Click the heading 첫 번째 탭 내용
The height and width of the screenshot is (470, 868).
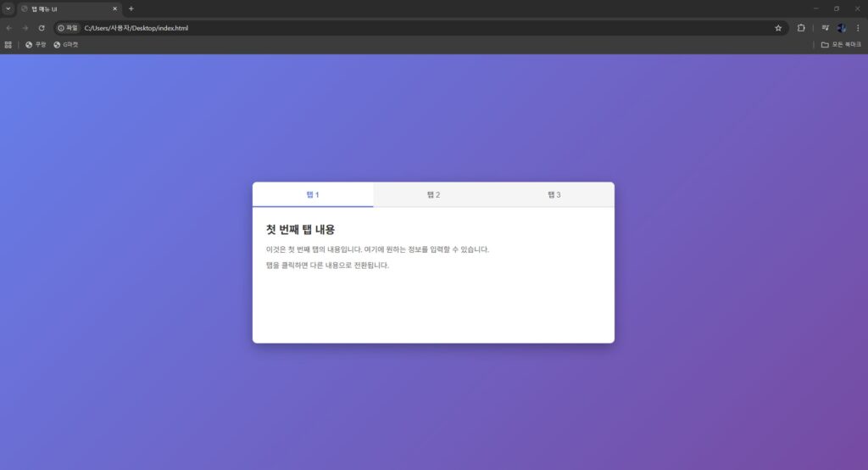[x=301, y=229]
